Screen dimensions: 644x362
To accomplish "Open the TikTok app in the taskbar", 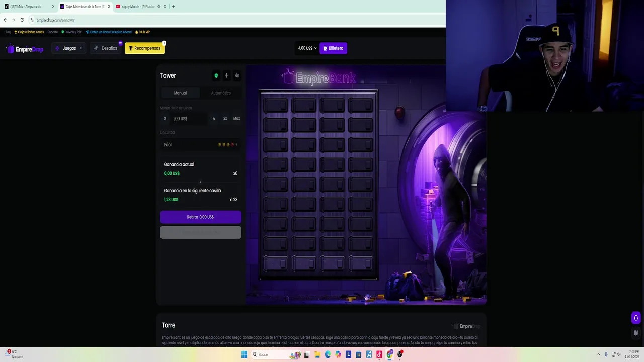I will pos(379,354).
